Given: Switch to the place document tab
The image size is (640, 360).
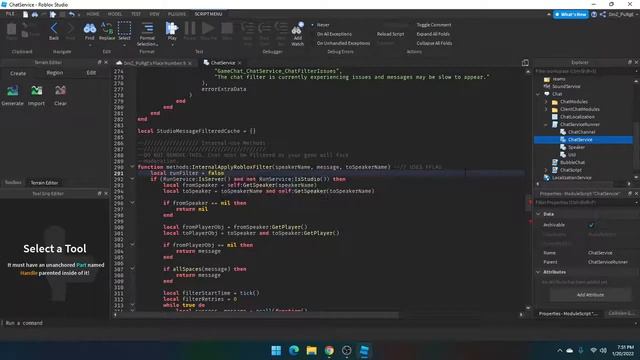Looking at the screenshot, I should 154,63.
